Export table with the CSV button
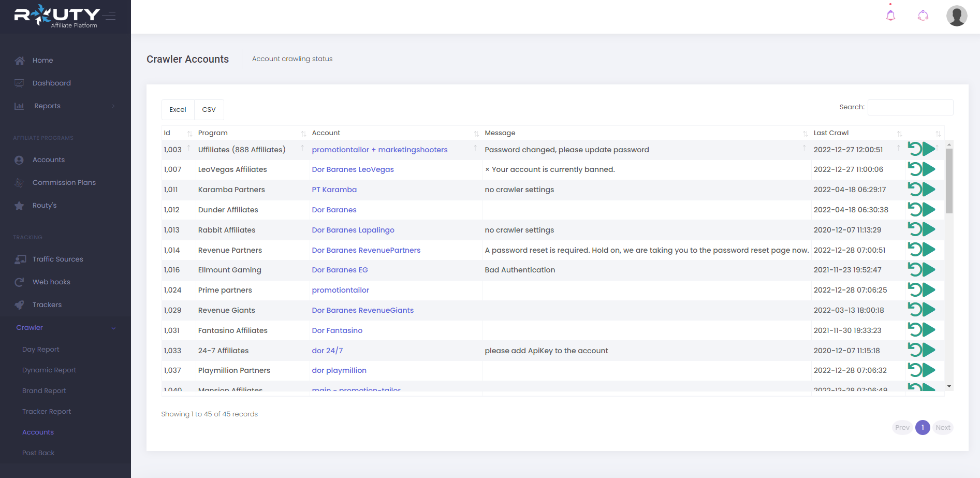This screenshot has width=980, height=478. pyautogui.click(x=209, y=110)
